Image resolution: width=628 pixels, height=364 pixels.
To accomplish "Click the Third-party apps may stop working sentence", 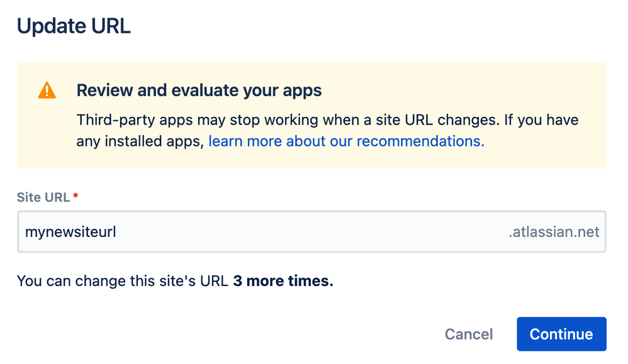I will coord(288,120).
